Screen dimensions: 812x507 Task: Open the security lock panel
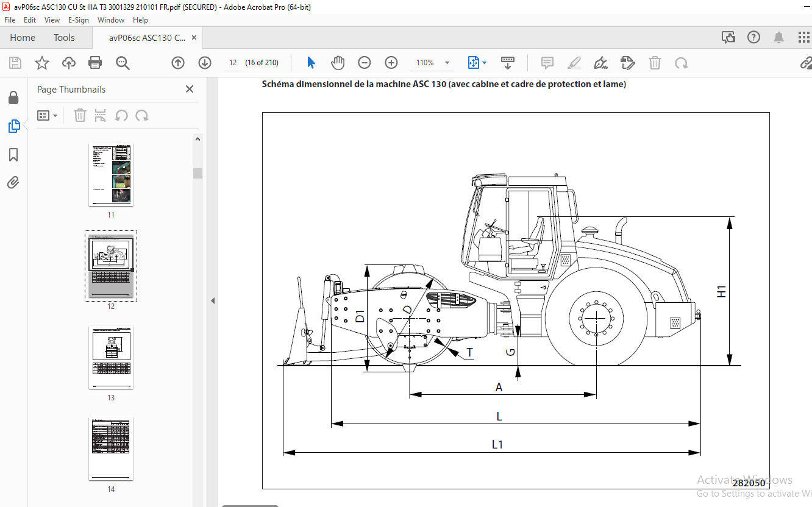13,97
